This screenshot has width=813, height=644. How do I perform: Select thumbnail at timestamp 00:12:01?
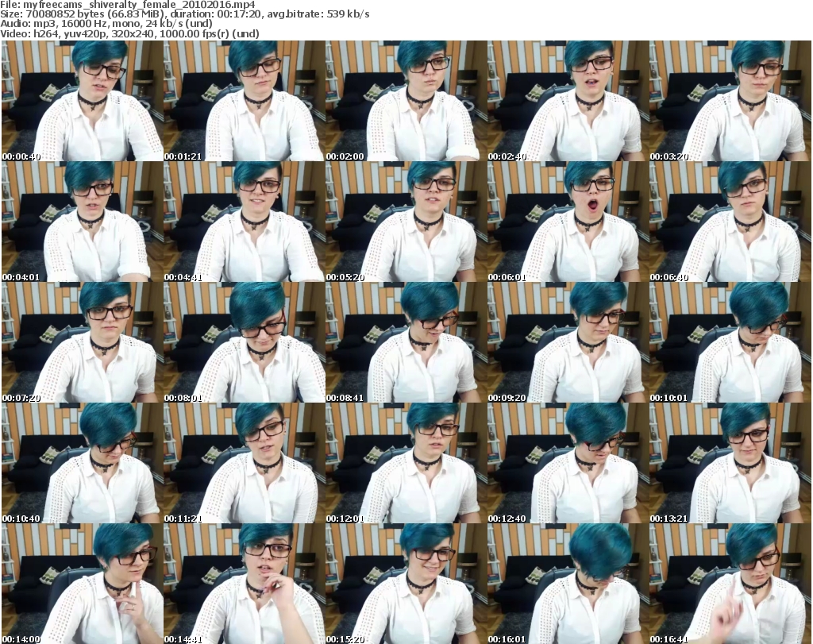point(406,464)
